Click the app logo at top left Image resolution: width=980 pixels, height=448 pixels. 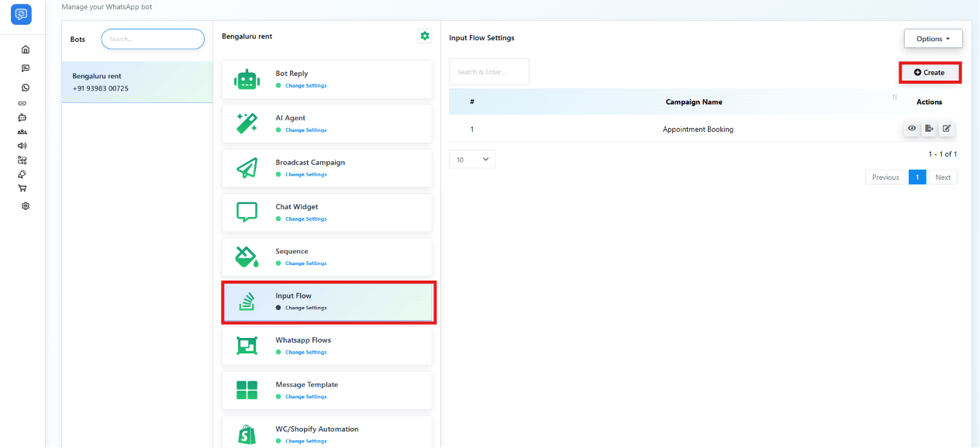[22, 13]
